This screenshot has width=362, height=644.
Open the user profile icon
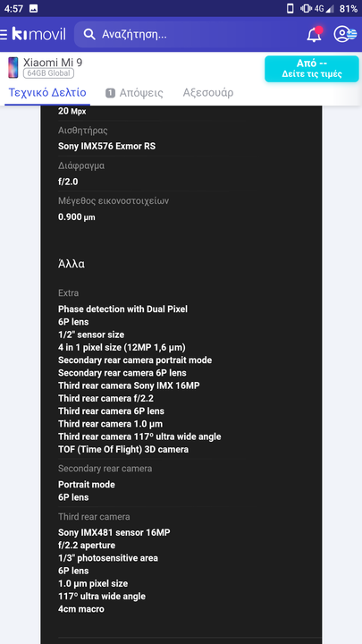coord(344,34)
